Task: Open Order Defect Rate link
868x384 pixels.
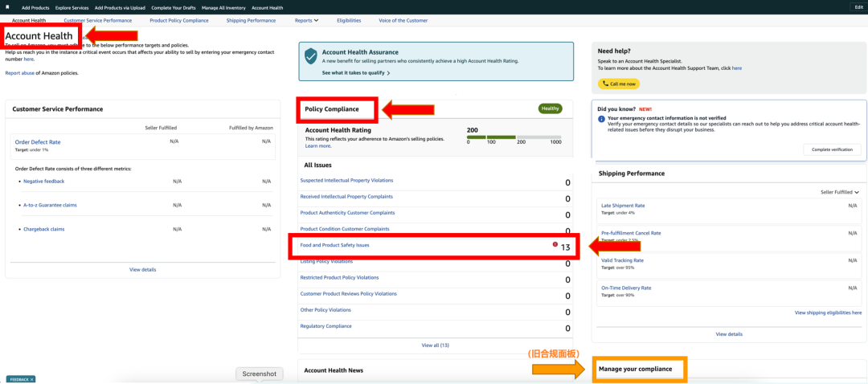Action: click(x=38, y=141)
